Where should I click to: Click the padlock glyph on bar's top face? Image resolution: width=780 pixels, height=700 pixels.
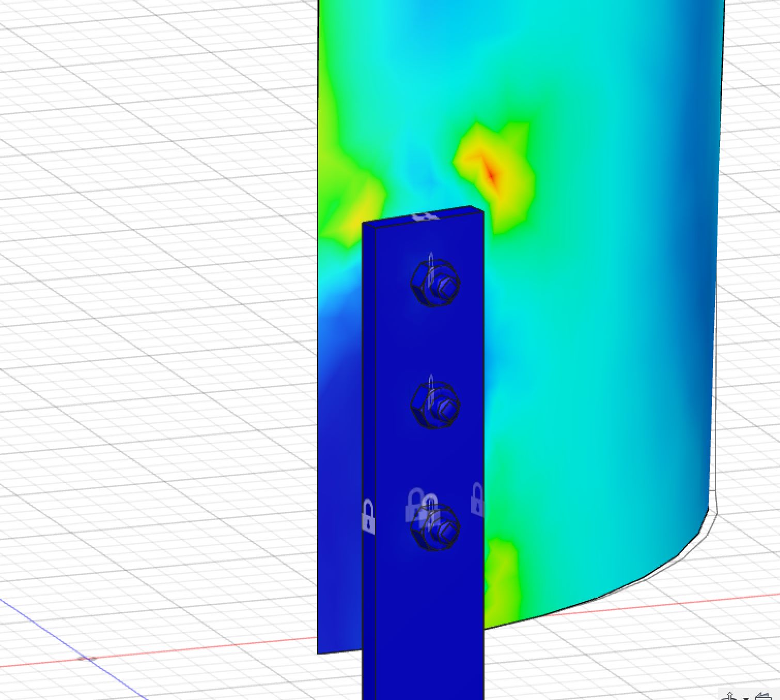(x=425, y=216)
